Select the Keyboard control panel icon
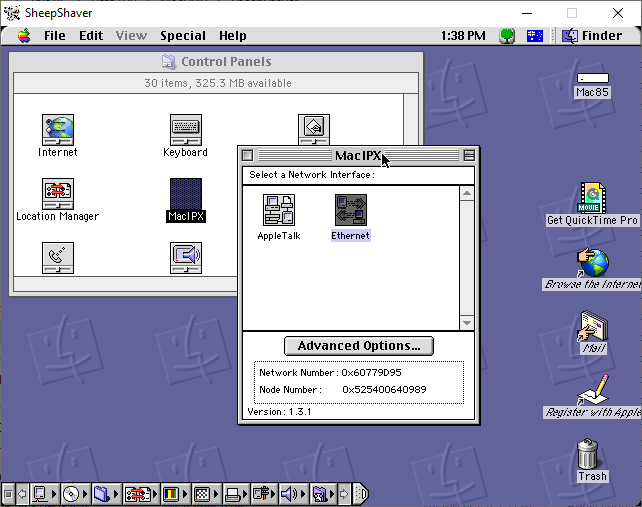This screenshot has height=507, width=642. [x=185, y=130]
